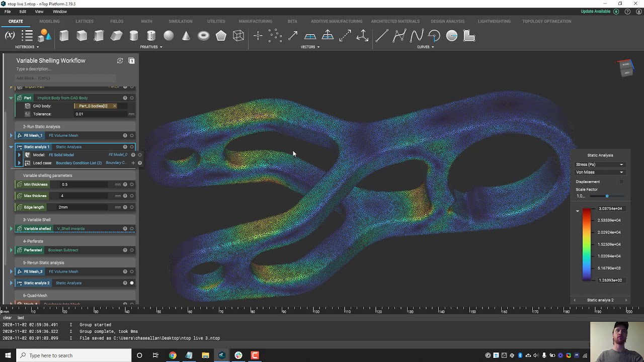
Task: Open the Notebooks dropdown
Action: point(27,47)
